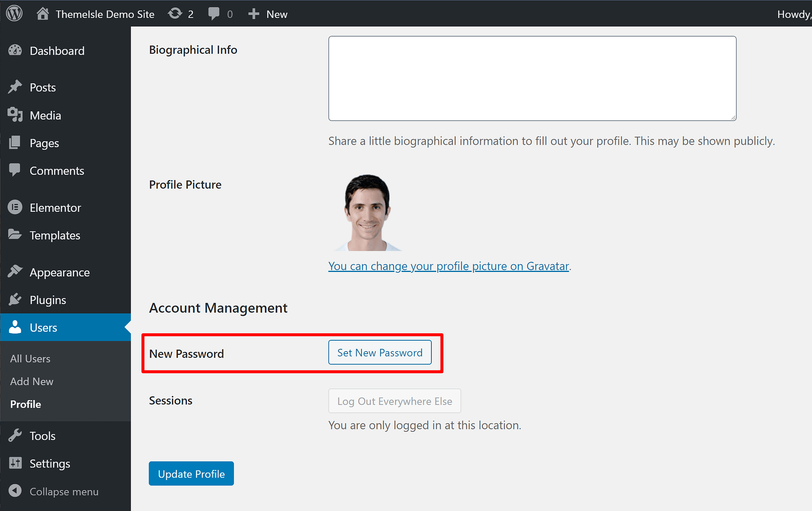Click Set New Password
The image size is (812, 511).
(x=380, y=352)
